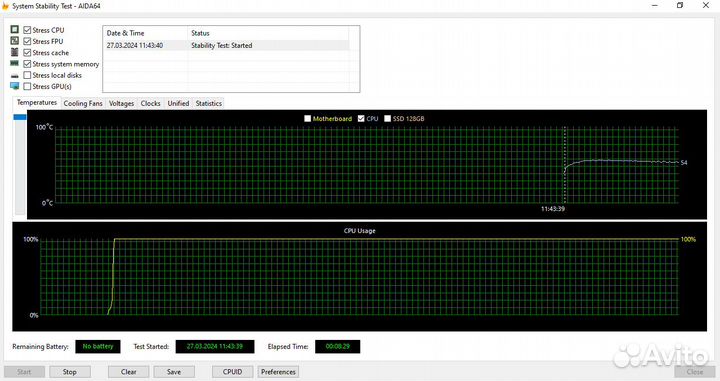This screenshot has height=381, width=720.
Task: Stop the stability test
Action: point(70,372)
